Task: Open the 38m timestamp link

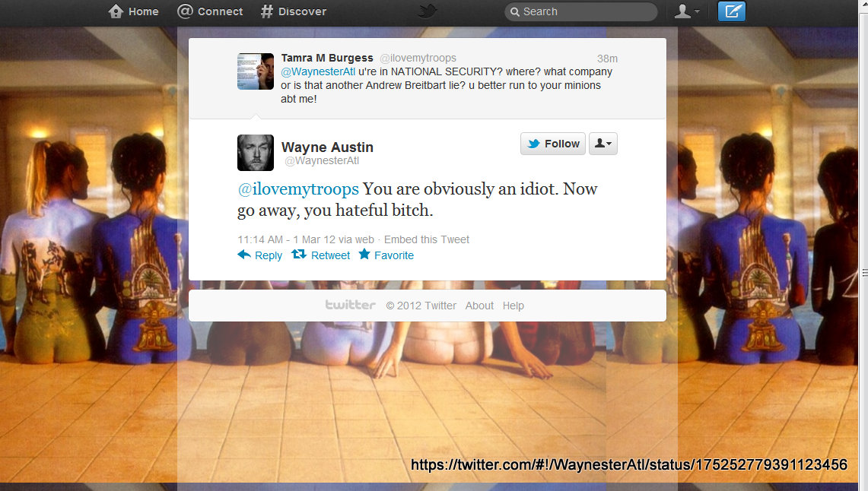Action: coord(607,59)
